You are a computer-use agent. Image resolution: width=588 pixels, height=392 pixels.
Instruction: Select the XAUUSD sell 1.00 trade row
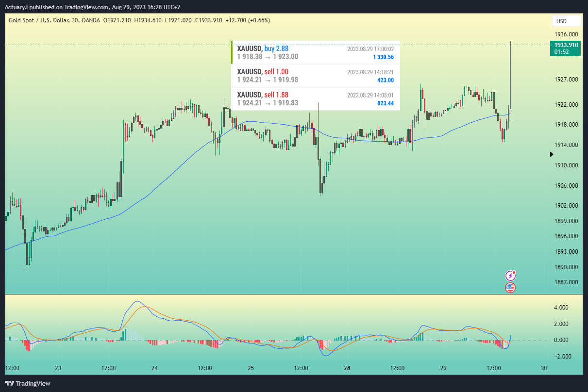pos(316,76)
